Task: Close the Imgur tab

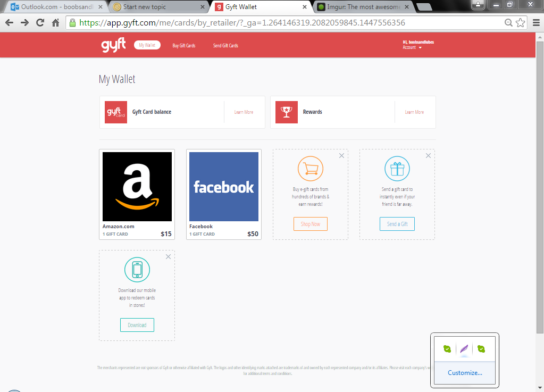Action: tap(407, 7)
